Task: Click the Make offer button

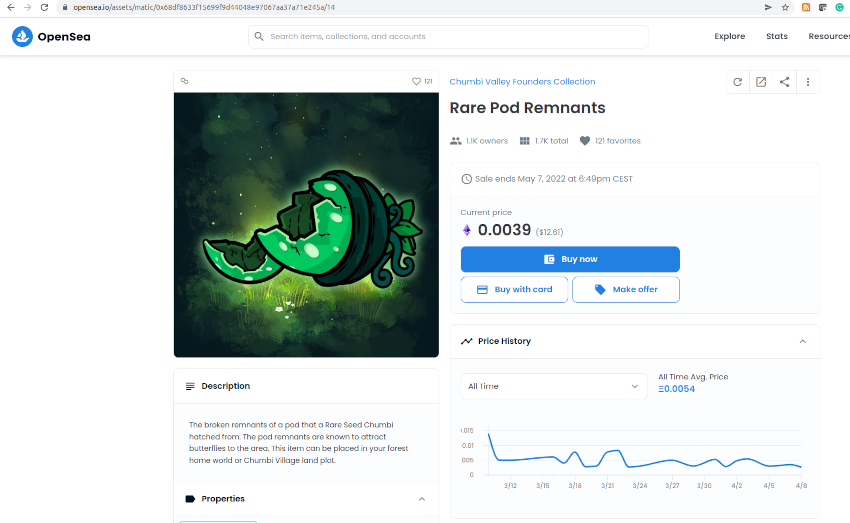Action: [x=626, y=289]
